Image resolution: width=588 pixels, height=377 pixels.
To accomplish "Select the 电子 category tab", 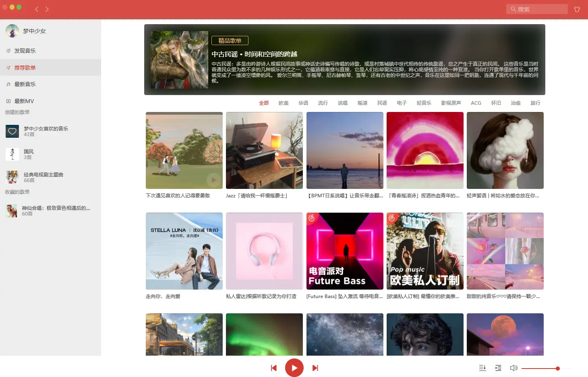I will click(402, 103).
